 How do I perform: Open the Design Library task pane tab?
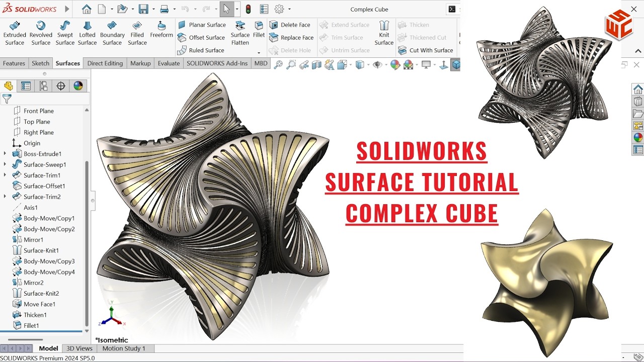coord(638,102)
